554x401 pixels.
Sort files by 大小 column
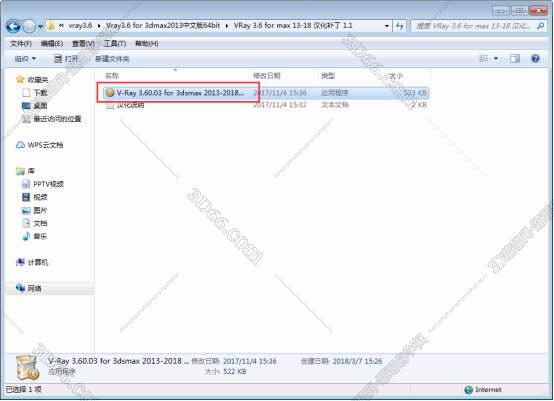396,76
